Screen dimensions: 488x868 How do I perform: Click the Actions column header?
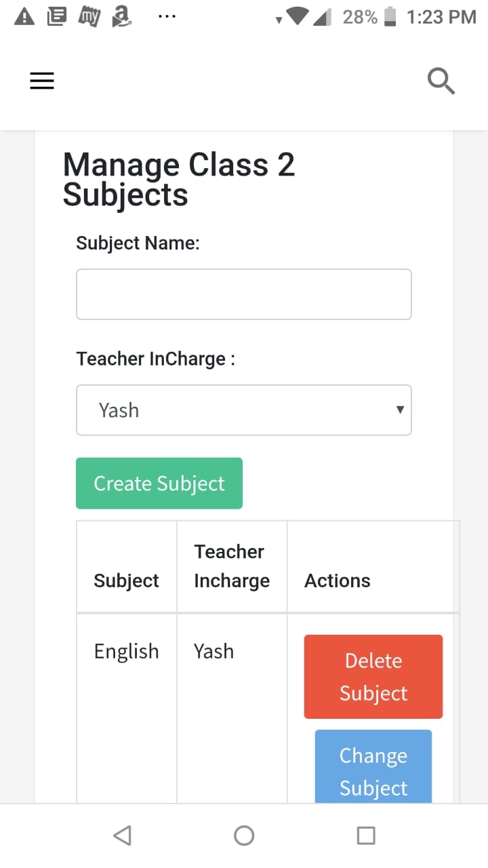click(338, 580)
